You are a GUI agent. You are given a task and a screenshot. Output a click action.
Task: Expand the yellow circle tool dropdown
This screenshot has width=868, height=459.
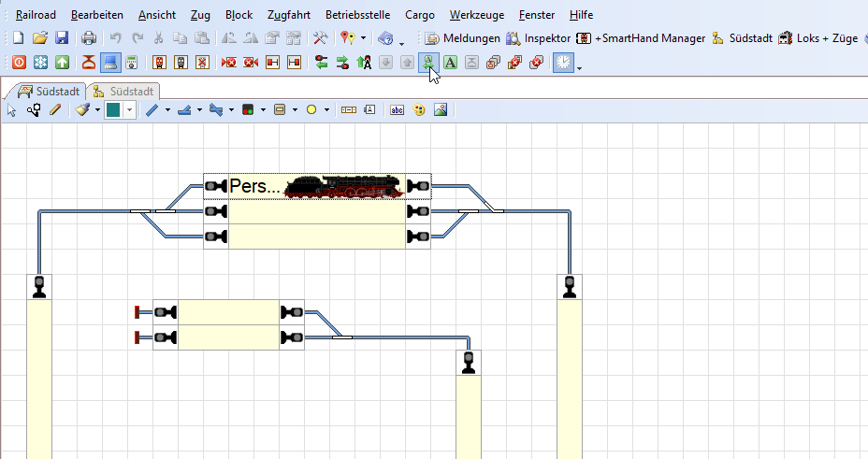(x=326, y=109)
